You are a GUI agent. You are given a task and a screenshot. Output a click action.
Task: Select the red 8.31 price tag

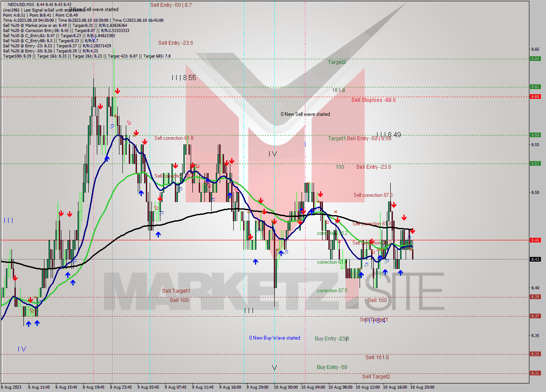535,373
